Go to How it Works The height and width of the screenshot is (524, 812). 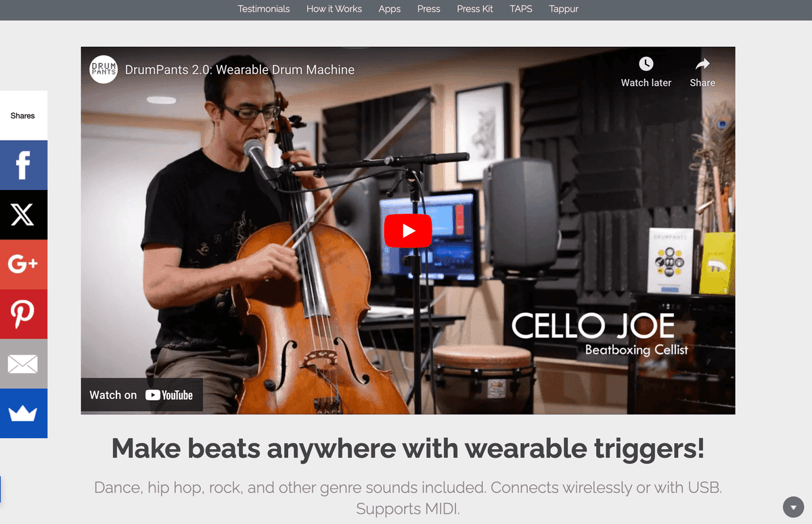(334, 9)
